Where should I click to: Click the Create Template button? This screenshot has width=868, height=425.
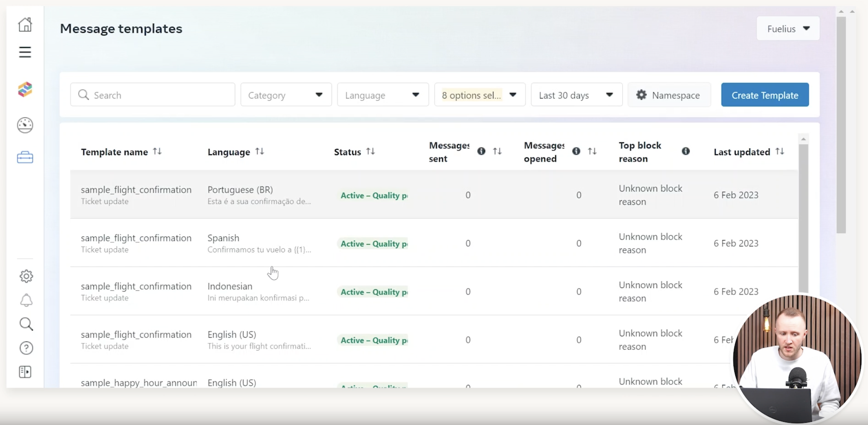point(765,95)
